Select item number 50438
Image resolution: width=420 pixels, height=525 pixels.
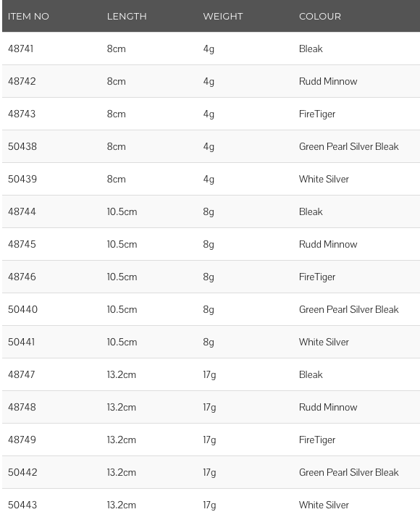coord(22,147)
